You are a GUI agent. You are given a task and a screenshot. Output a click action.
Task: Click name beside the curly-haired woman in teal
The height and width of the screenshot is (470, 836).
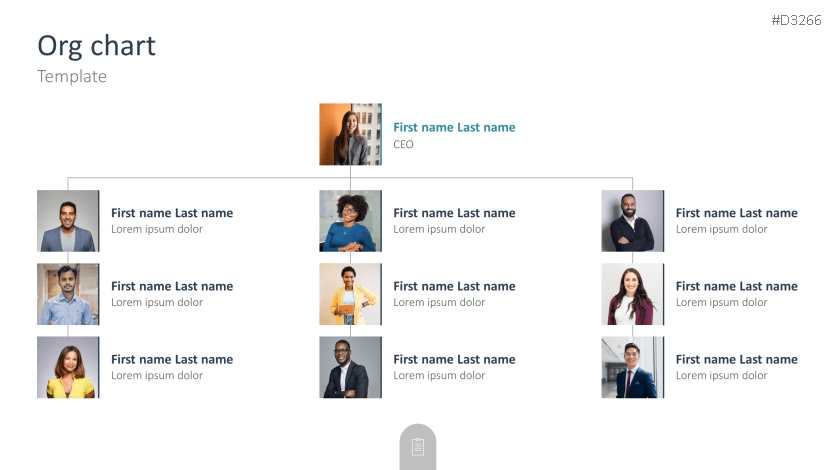(x=454, y=213)
